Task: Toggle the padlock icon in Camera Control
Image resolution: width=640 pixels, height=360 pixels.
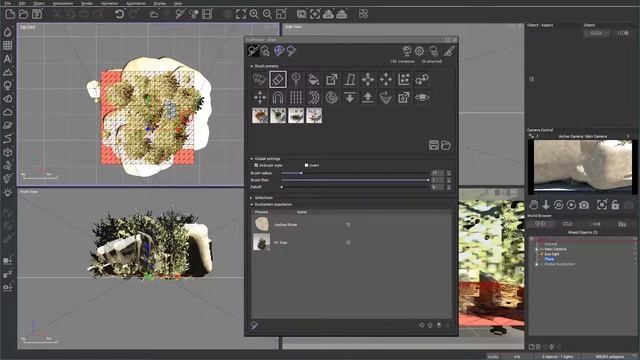Action: tap(615, 205)
